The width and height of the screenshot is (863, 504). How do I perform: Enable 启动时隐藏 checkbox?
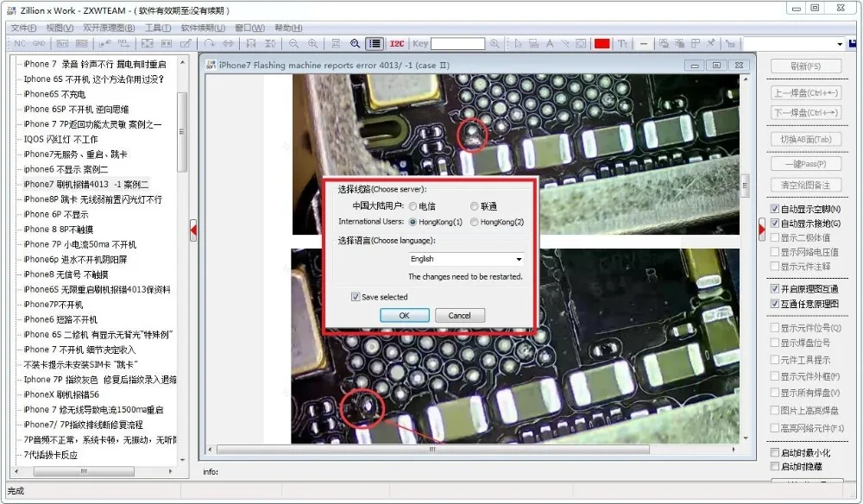coord(775,467)
